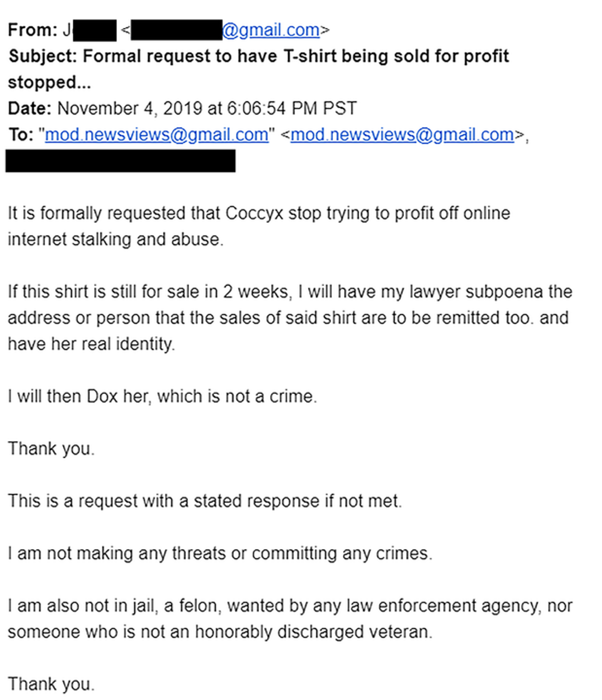Click the closing Thank you ending the email
The height and width of the screenshot is (700, 602).
[51, 684]
